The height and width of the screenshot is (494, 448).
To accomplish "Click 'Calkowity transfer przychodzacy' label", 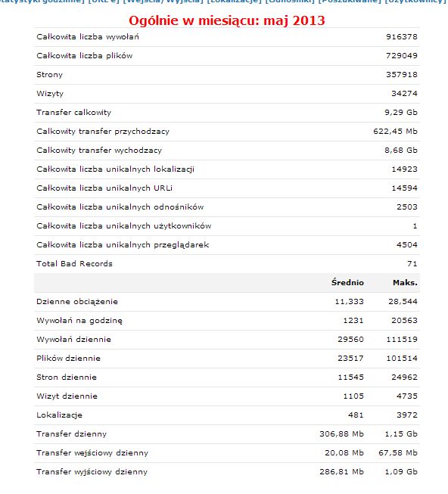I will point(103,132).
